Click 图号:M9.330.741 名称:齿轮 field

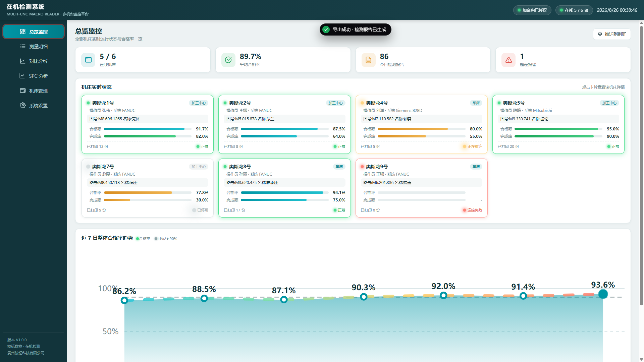(558, 119)
